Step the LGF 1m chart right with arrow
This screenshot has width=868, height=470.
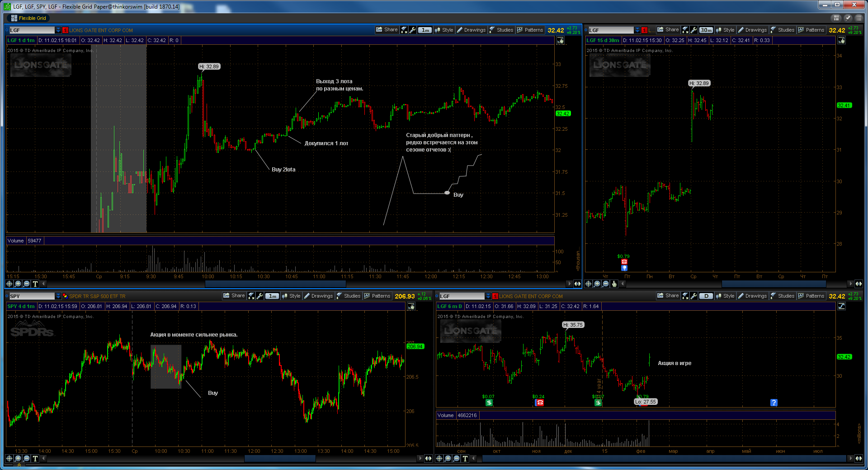coord(569,284)
